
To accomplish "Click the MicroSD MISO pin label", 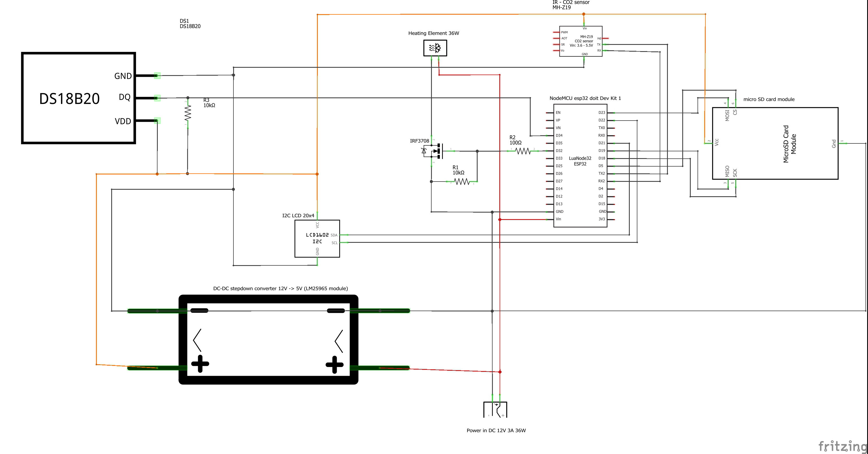I will (x=727, y=171).
